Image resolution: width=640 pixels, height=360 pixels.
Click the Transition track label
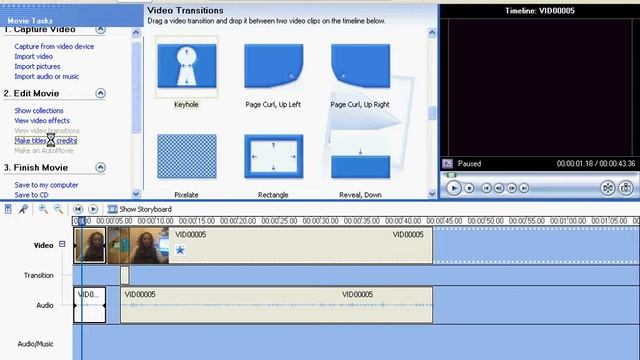pos(39,276)
